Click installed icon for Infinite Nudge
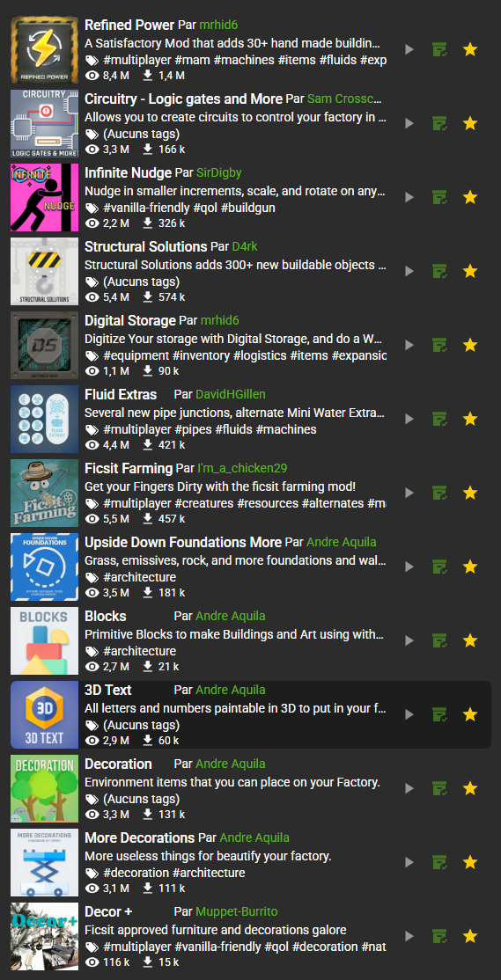501x980 pixels. coord(439,198)
